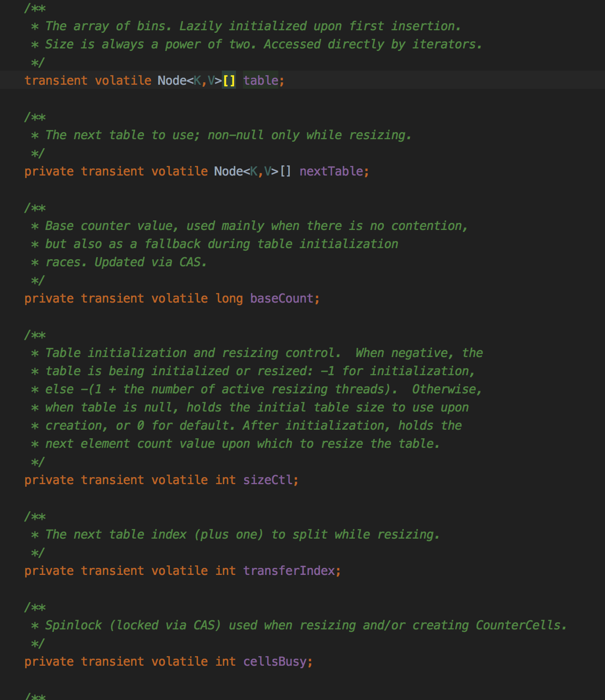
Task: Click 'private' keyword on the cellsBusy line
Action: [49, 662]
